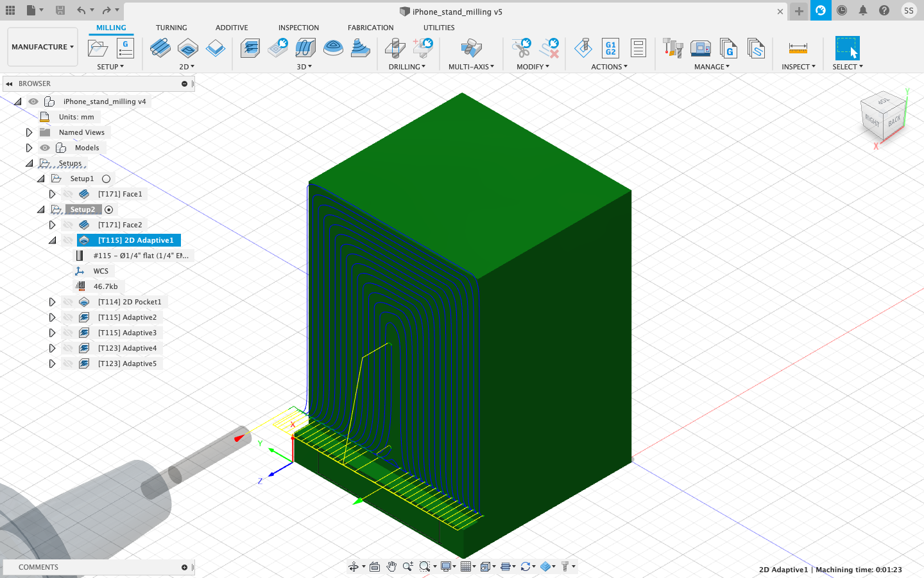Show the Adaptive2 toolpath via its eye icon
Screen dimensions: 924x578
pos(68,317)
